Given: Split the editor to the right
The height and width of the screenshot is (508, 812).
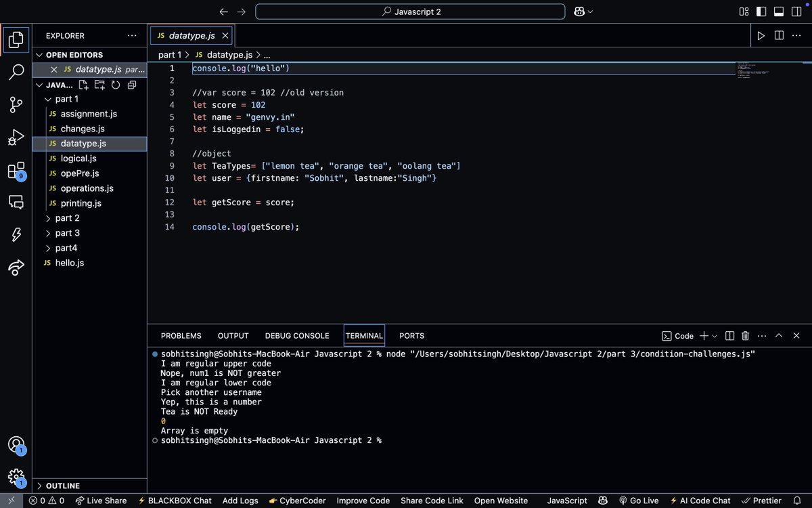Looking at the screenshot, I should click(x=780, y=35).
